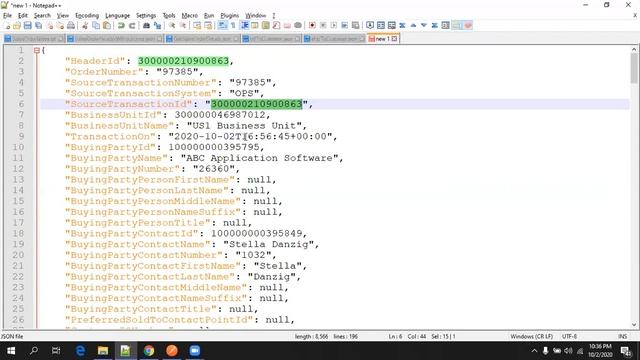Open the Edit menu
Screen dimensions: 640x360
pos(23,16)
